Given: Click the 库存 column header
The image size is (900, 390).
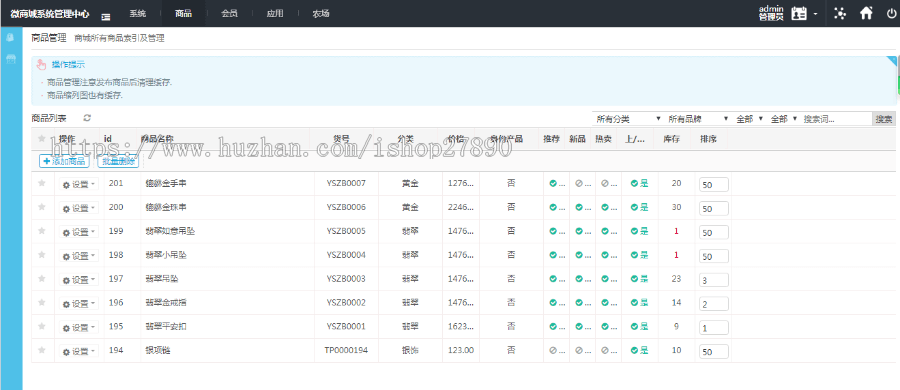Looking at the screenshot, I should pyautogui.click(x=672, y=138).
